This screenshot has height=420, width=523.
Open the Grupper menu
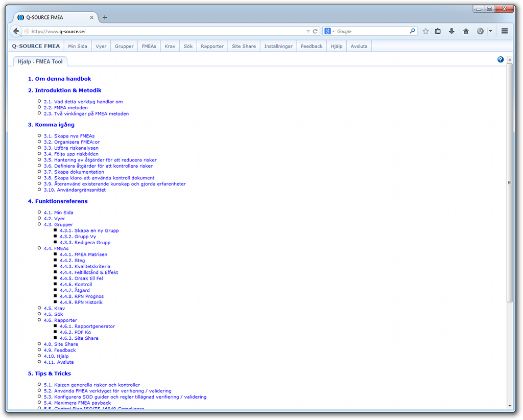(x=124, y=46)
